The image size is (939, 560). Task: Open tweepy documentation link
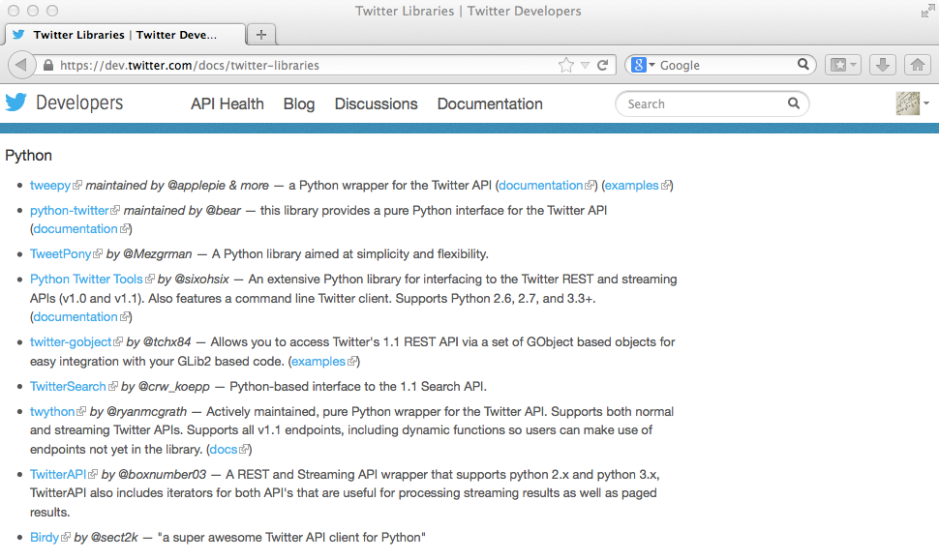(x=540, y=186)
